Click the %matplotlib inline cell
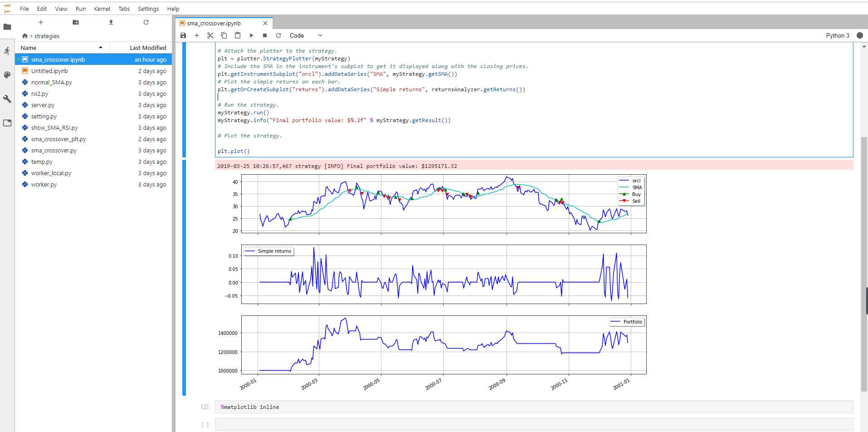 534,407
